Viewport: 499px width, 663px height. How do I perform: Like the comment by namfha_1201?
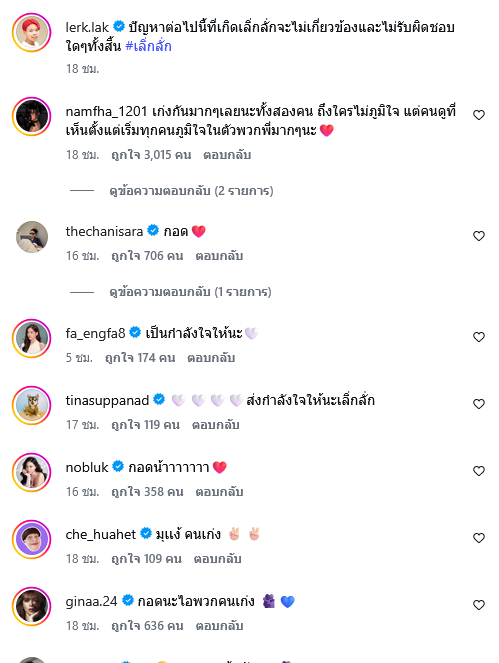[x=479, y=115]
